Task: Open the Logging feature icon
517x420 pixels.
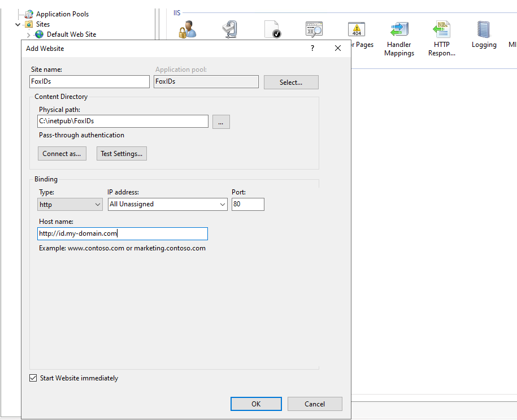Action: [x=484, y=28]
